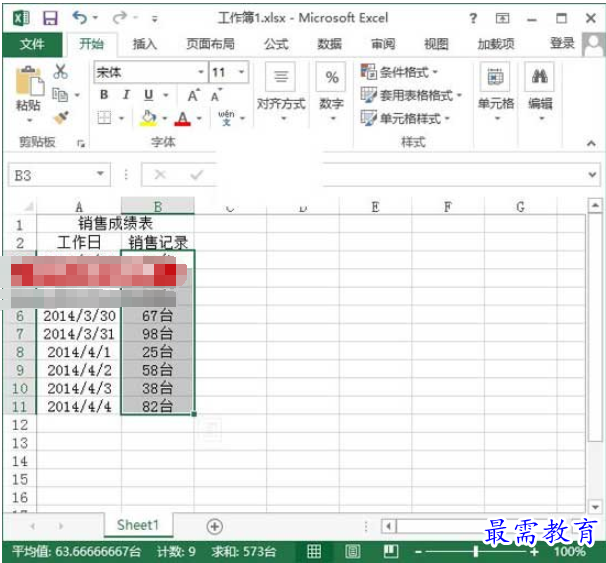
Task: Open Format as Table (套用表格格式) menu
Action: tap(411, 95)
